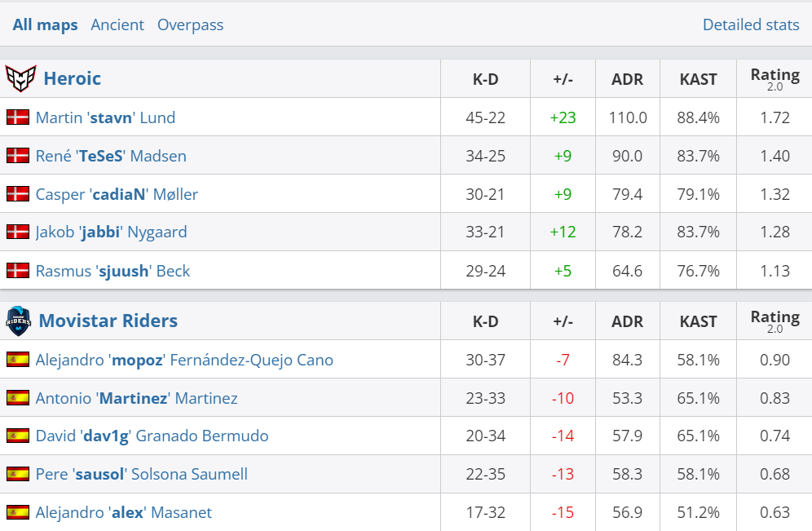Open Martin 'stavn' Lund's player profile

105,117
